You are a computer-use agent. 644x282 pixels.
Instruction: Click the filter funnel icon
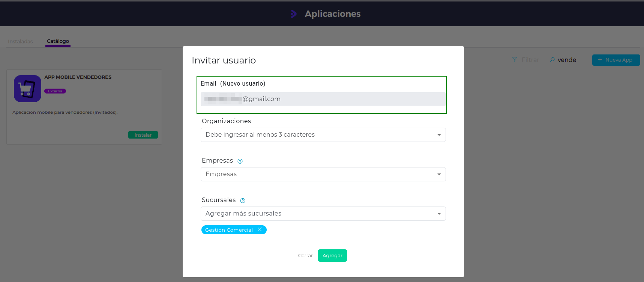pos(515,60)
